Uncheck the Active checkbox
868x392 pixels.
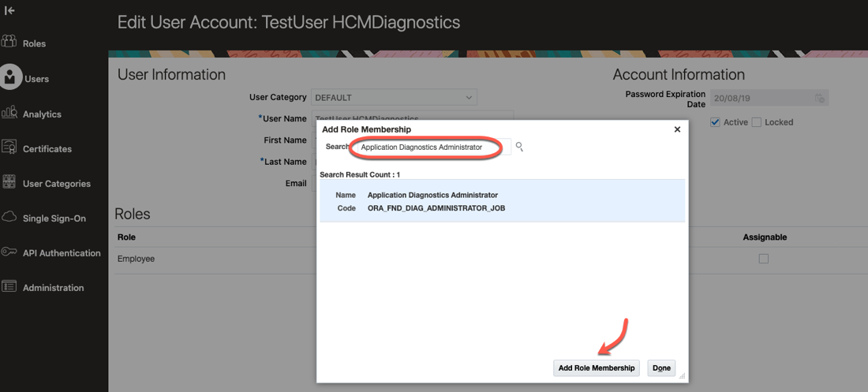[x=715, y=122]
